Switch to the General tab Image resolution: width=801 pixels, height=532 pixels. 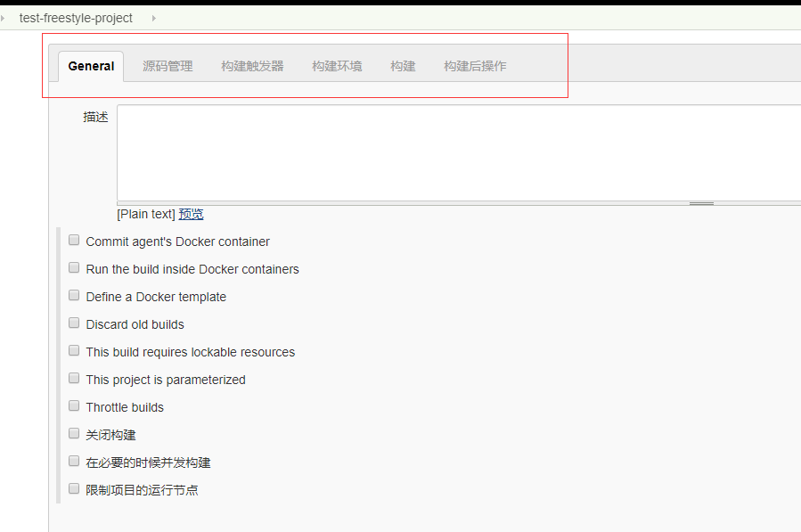pyautogui.click(x=91, y=66)
